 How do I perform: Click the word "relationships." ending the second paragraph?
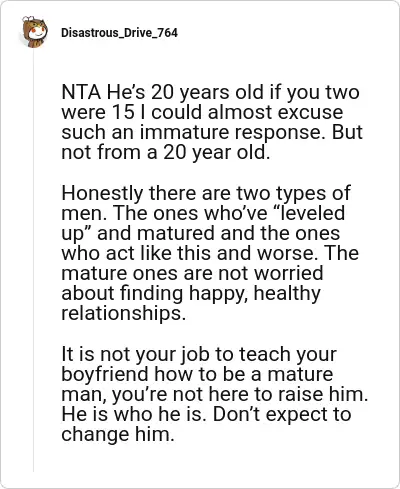tap(123, 313)
